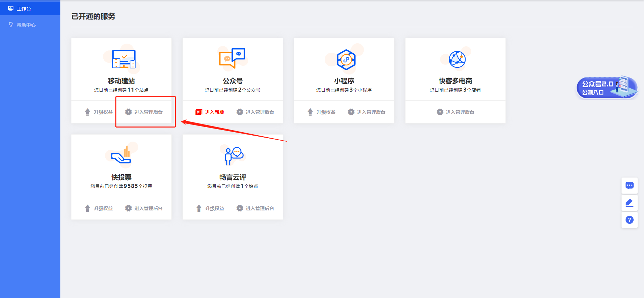
Task: Open the chat bubble floating widget
Action: [629, 186]
